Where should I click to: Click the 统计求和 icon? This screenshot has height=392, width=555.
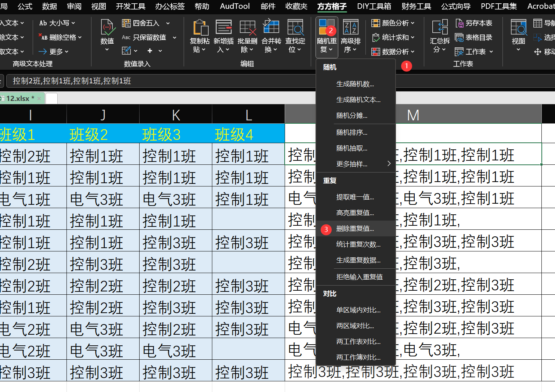(375, 37)
